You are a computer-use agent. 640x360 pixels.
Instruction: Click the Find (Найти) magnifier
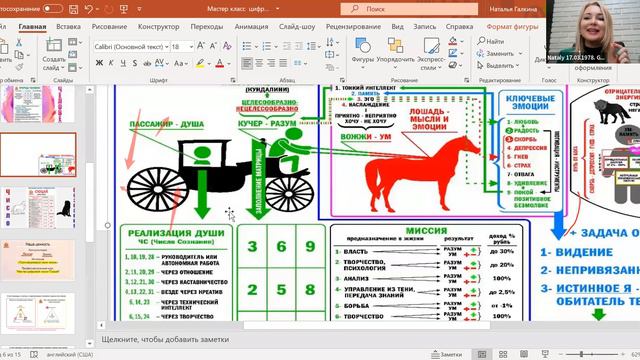coord(482,41)
